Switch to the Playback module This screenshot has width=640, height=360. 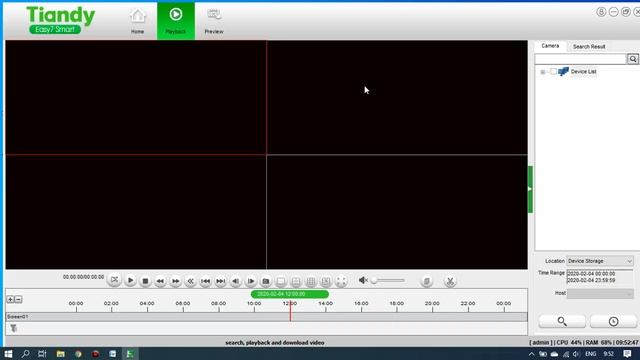[176, 21]
